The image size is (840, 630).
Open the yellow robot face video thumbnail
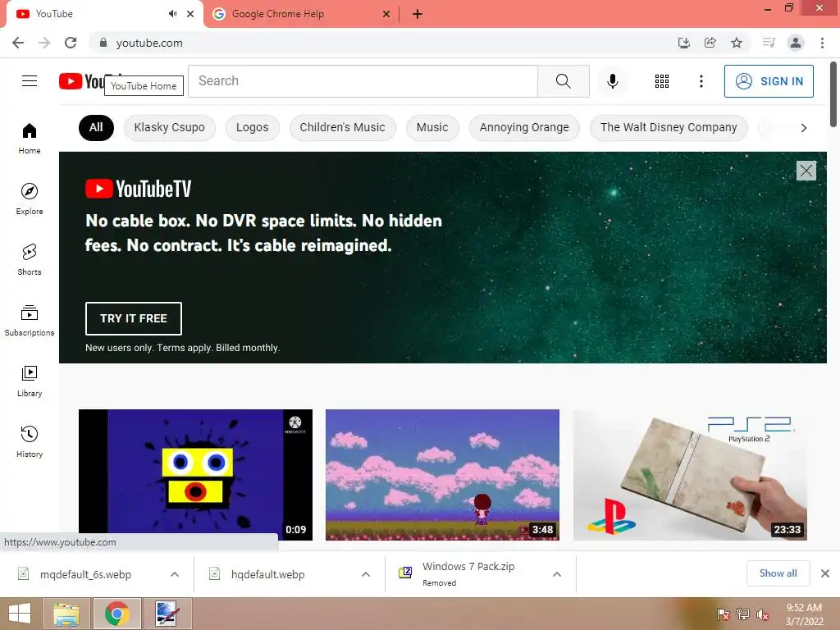pos(195,475)
